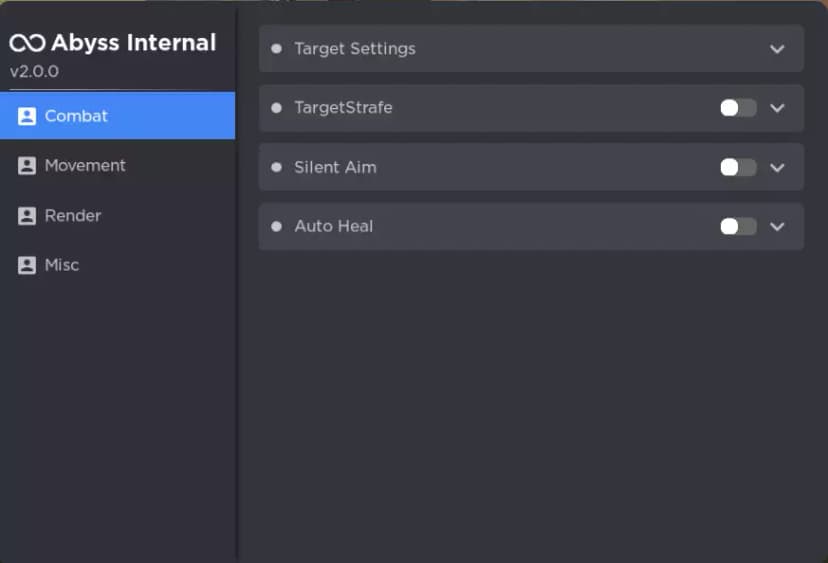This screenshot has width=828, height=563.
Task: Click the Render tab person icon
Action: point(27,216)
